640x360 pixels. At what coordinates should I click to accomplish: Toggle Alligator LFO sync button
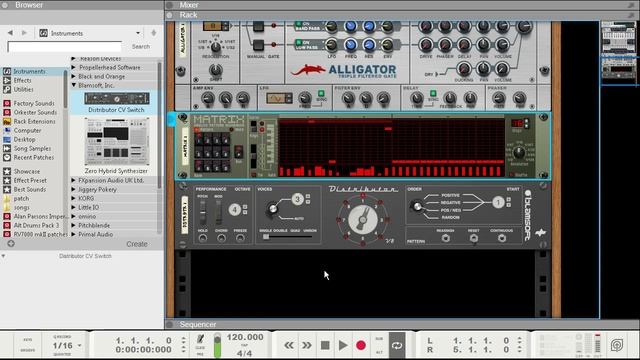pyautogui.click(x=321, y=94)
